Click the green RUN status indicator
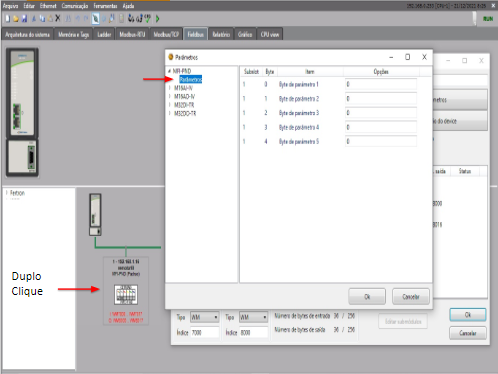498x374 pixels. point(488,19)
